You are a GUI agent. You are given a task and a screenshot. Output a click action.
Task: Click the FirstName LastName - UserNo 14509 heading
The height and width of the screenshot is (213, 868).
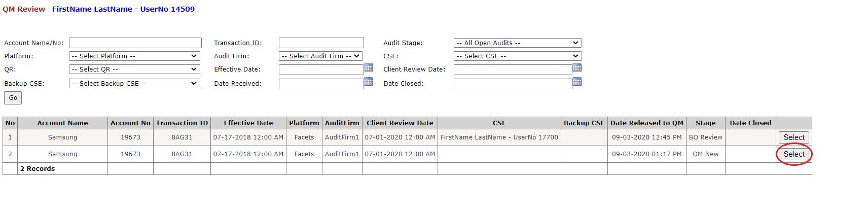pos(123,9)
